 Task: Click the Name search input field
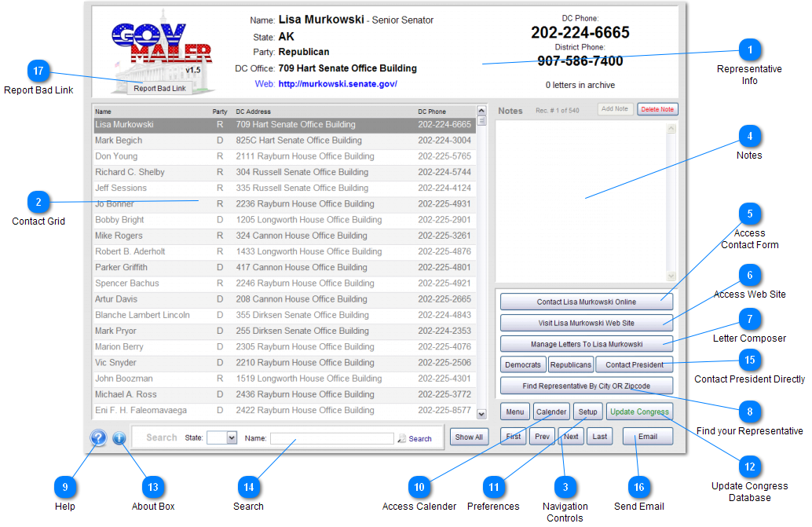click(331, 438)
